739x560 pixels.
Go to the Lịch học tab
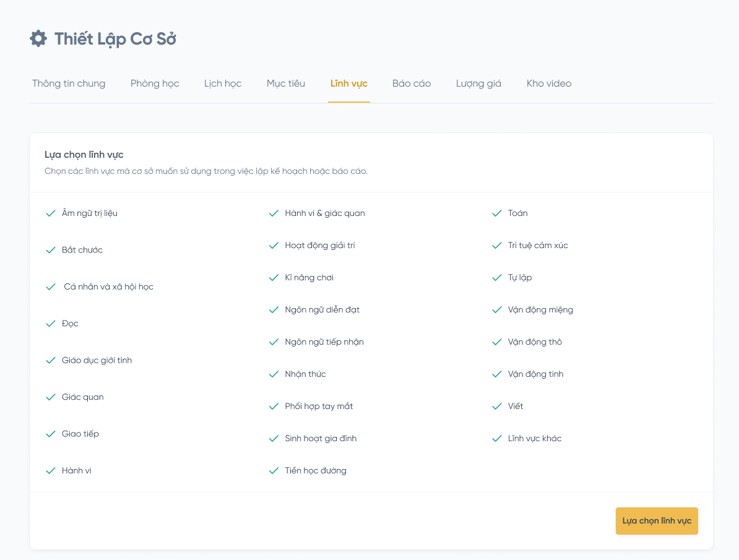click(x=223, y=84)
